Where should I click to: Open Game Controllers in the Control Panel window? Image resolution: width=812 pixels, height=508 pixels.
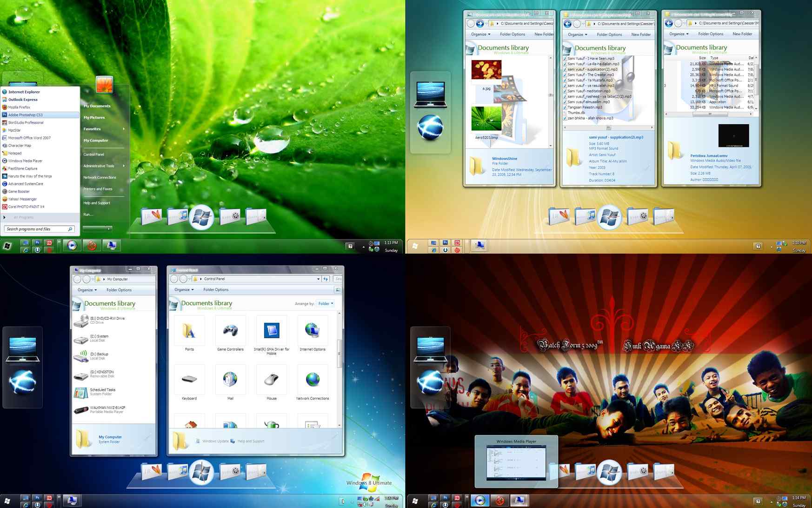230,331
